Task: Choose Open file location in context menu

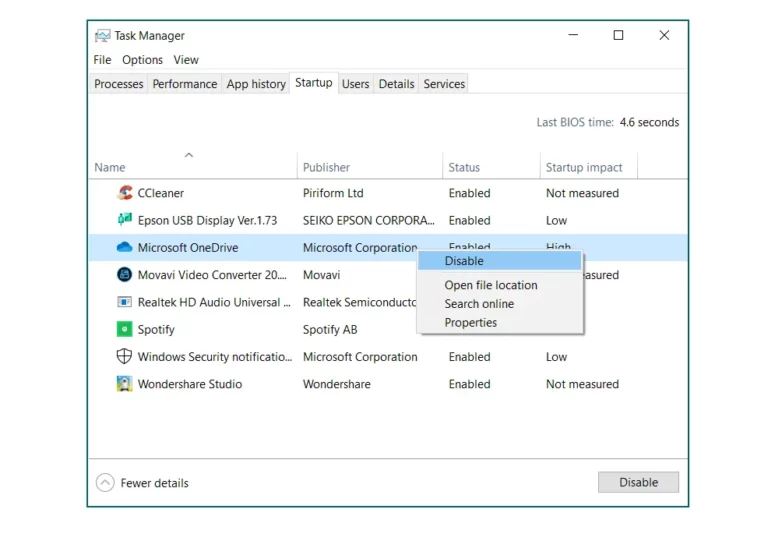Action: click(x=491, y=285)
